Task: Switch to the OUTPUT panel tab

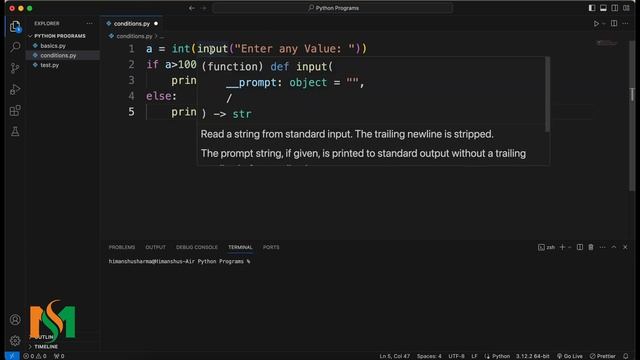Action: click(x=156, y=247)
